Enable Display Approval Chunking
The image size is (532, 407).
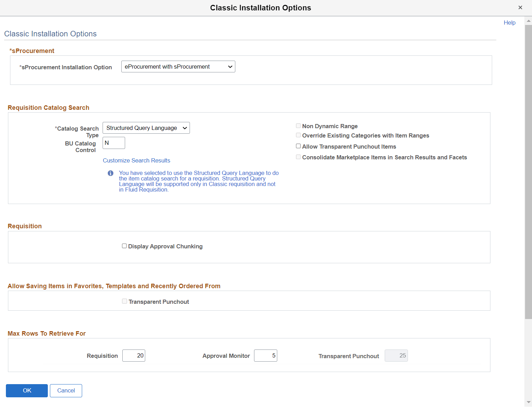click(x=124, y=246)
